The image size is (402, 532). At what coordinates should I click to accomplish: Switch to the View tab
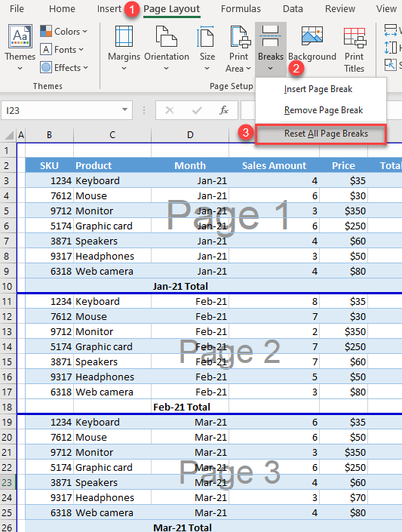pos(386,8)
